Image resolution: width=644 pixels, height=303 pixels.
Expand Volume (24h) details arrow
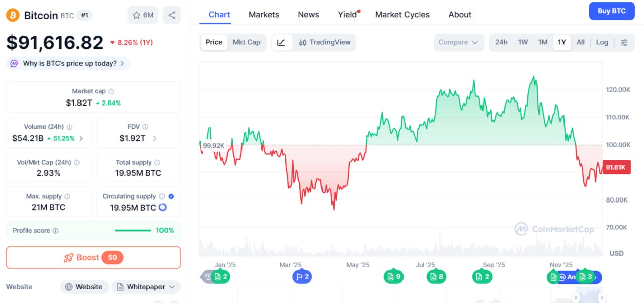pos(82,138)
